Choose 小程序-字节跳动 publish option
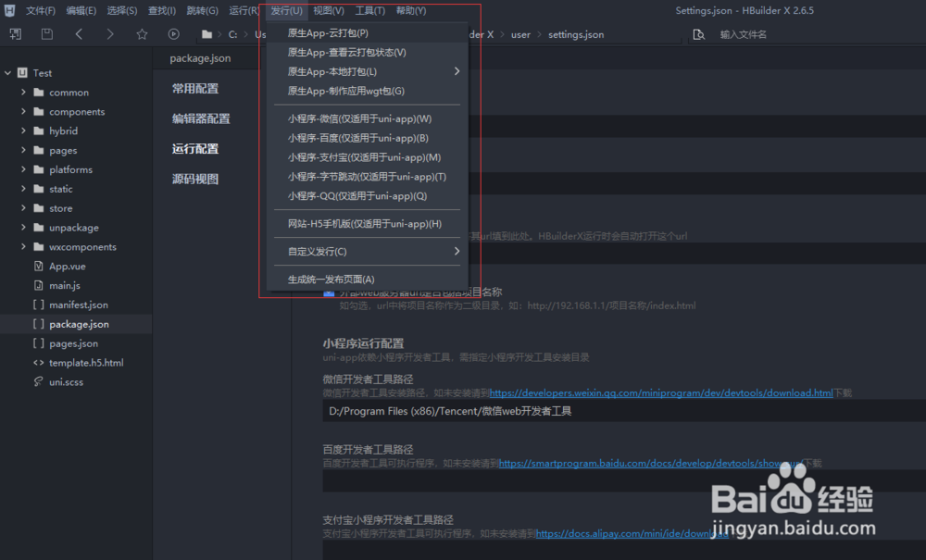This screenshot has width=926, height=560. (x=368, y=177)
